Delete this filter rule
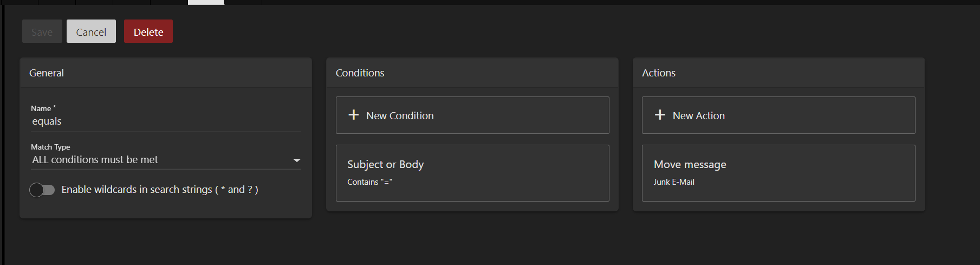The width and height of the screenshot is (980, 265). [x=148, y=32]
